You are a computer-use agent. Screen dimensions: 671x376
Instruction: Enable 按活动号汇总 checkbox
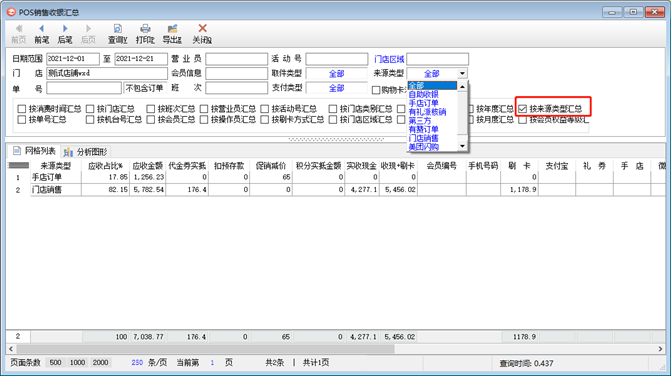pos(264,109)
